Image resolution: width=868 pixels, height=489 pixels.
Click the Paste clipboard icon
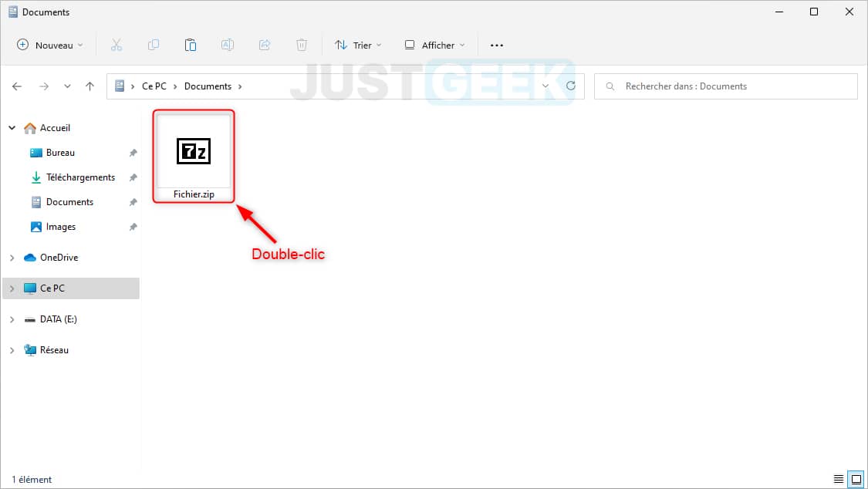[x=191, y=46]
